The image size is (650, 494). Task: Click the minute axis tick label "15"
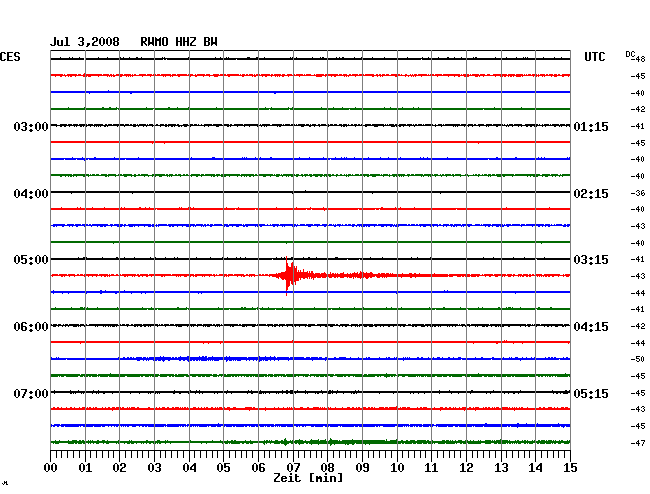tap(570, 467)
